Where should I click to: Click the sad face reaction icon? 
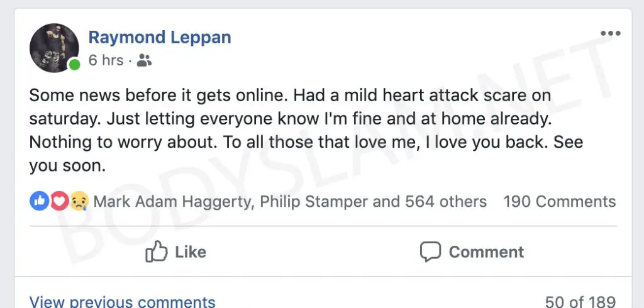[x=79, y=201]
